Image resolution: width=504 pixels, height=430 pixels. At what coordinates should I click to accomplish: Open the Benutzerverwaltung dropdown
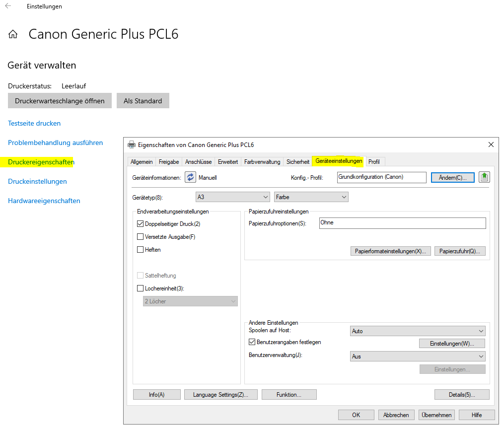(x=418, y=357)
